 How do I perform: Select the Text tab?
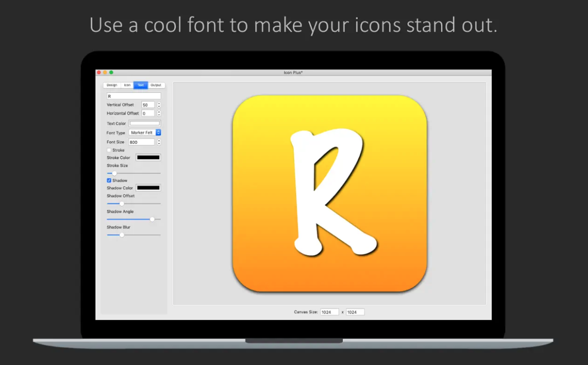coord(141,85)
